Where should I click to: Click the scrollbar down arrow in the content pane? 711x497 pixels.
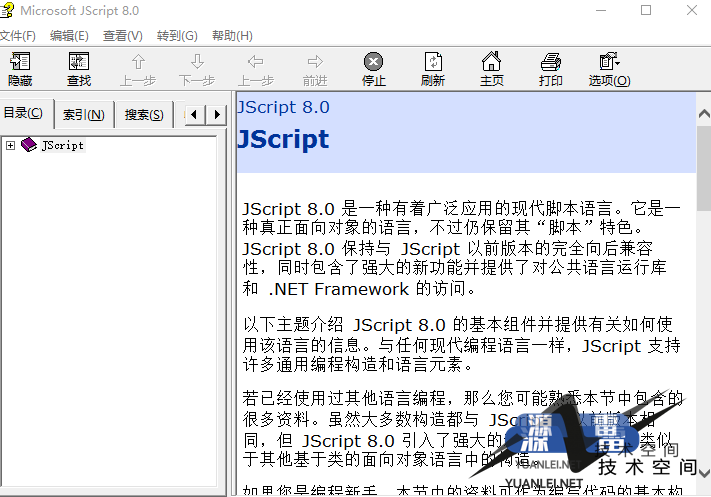704,473
